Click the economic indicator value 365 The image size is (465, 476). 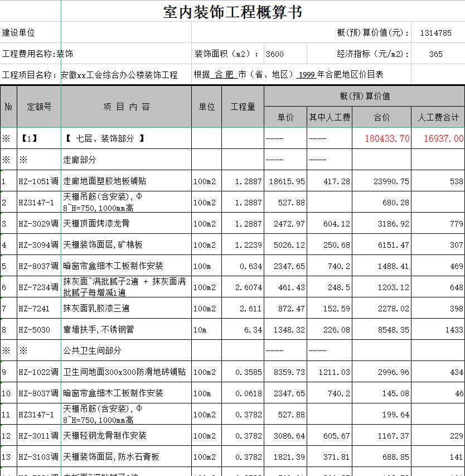pos(436,54)
